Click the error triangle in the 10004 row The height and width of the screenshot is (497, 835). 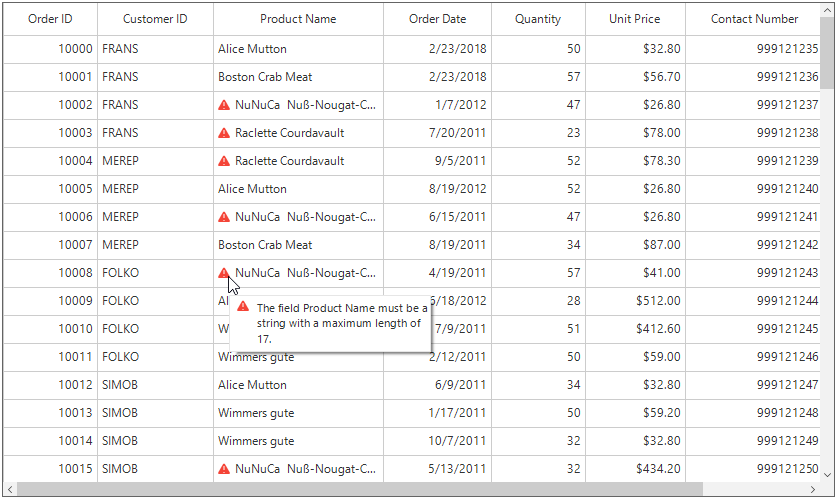224,161
